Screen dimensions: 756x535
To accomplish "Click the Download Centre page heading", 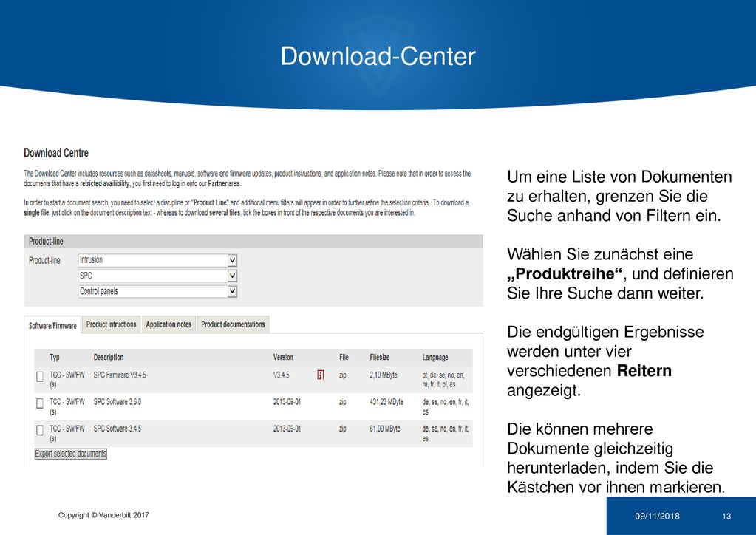I will click(56, 153).
